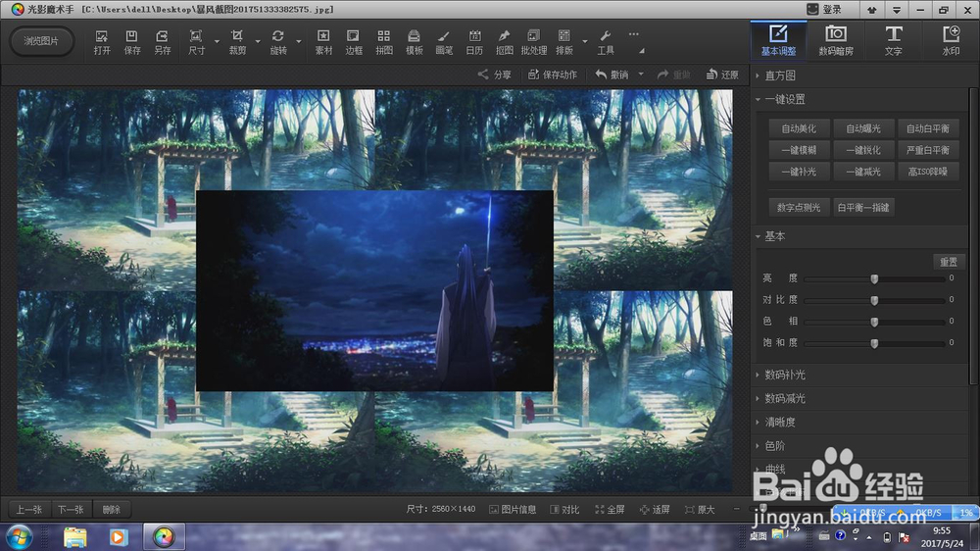Open the 排版 (Layout) tool
980x551 pixels.
click(563, 42)
